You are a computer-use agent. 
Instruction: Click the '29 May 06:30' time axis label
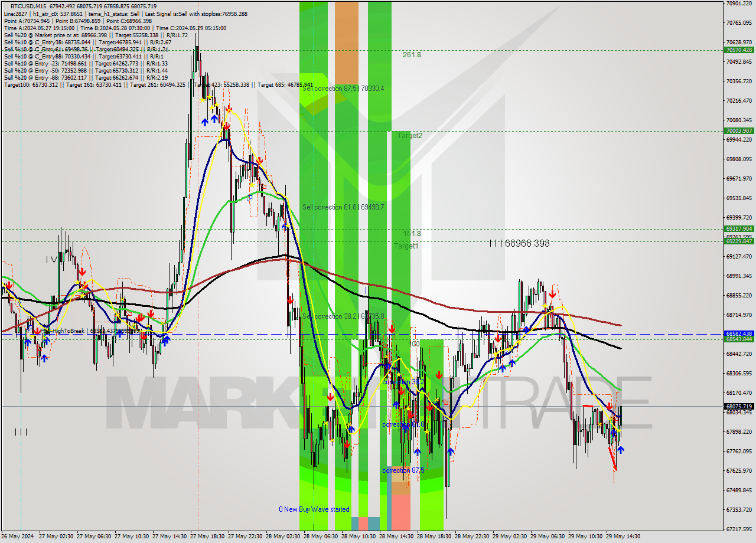tap(548, 537)
